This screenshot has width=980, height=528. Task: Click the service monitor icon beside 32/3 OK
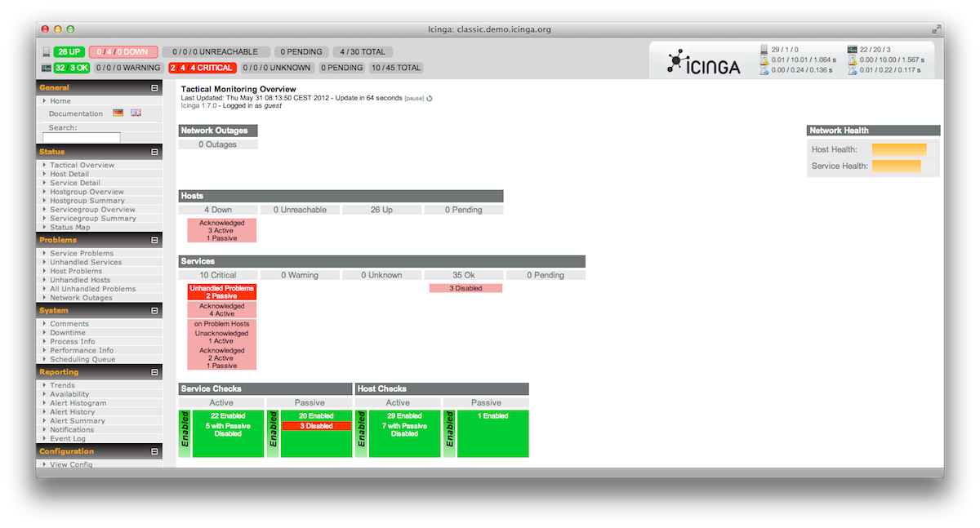(46, 68)
